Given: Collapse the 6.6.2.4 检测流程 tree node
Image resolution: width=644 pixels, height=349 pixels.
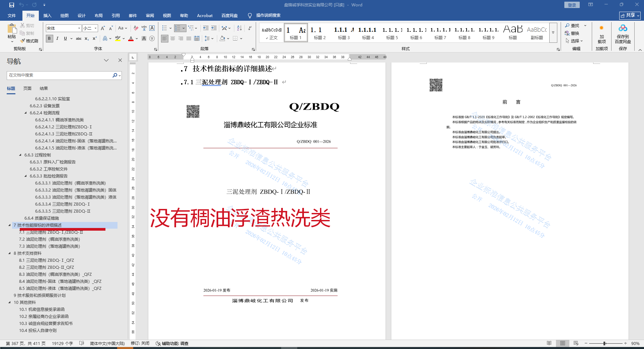Looking at the screenshot, I should [x=25, y=113].
